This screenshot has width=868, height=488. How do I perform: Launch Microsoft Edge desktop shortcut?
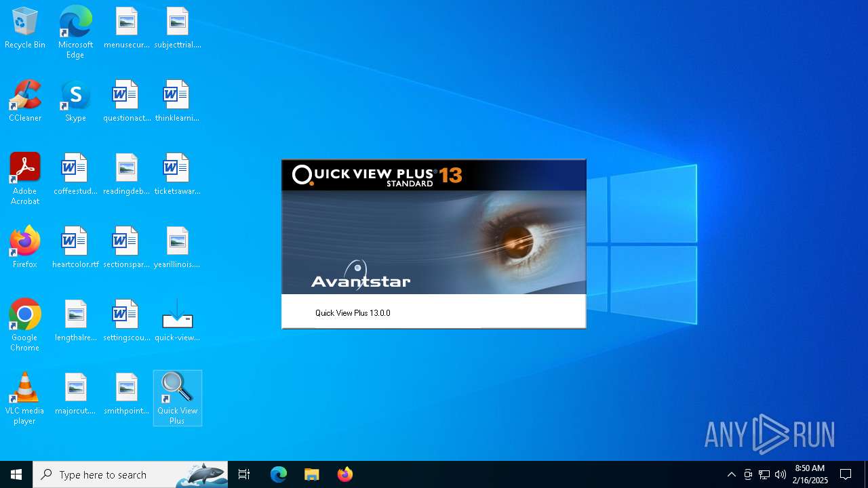(75, 33)
